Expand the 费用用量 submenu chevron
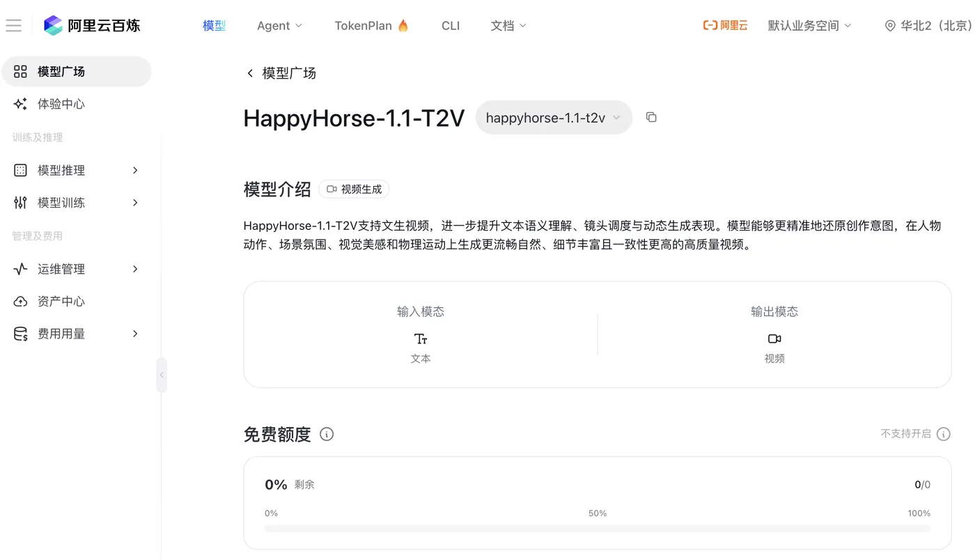Viewport: 975px width, 560px height. (135, 334)
